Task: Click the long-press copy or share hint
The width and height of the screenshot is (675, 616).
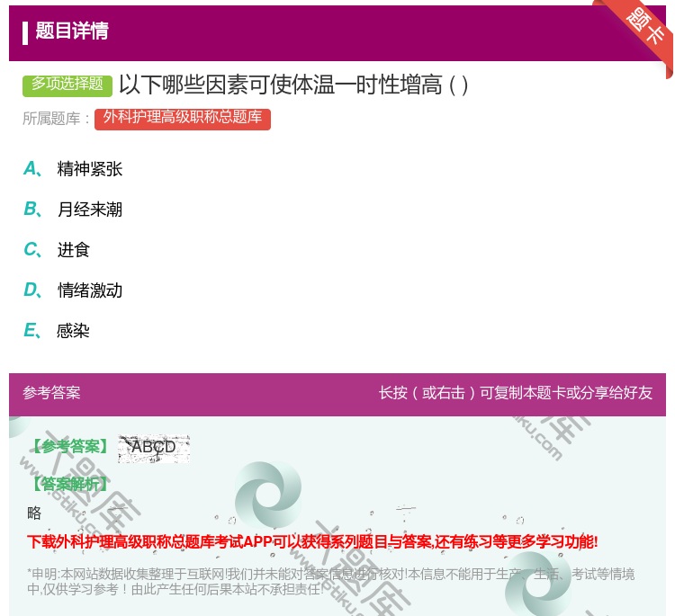Action: tap(515, 393)
